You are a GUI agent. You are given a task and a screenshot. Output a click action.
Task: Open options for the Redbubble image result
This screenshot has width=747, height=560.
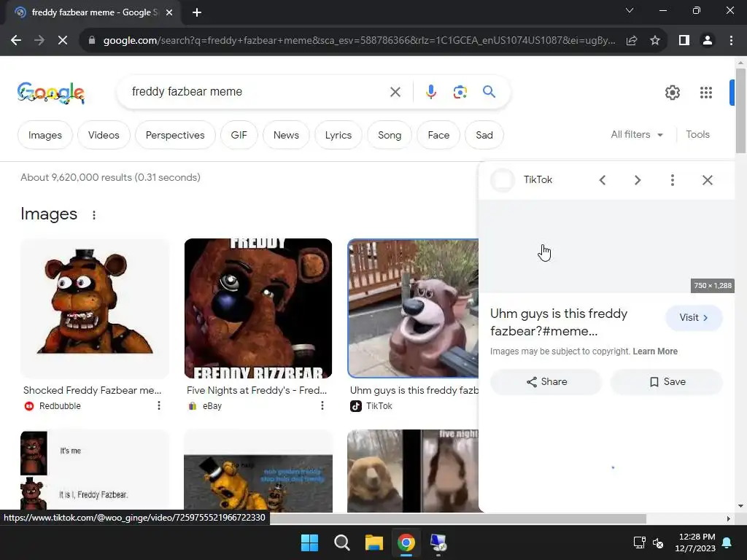(x=158, y=405)
